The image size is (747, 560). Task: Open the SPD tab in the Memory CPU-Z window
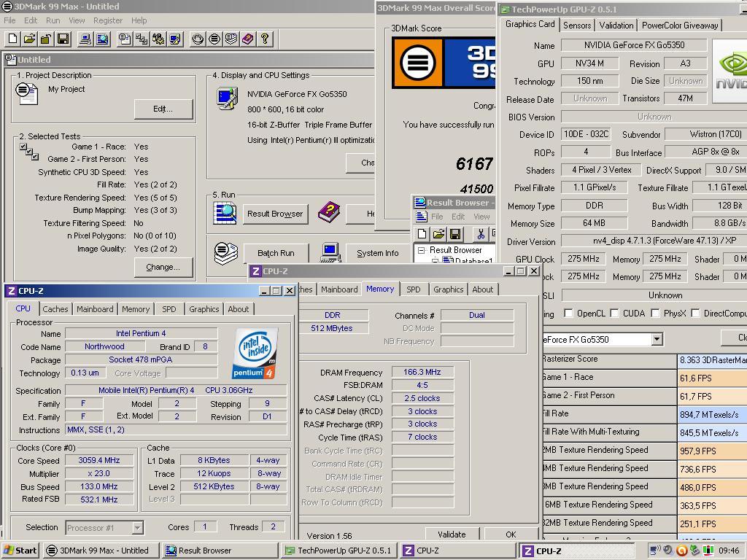pyautogui.click(x=413, y=289)
